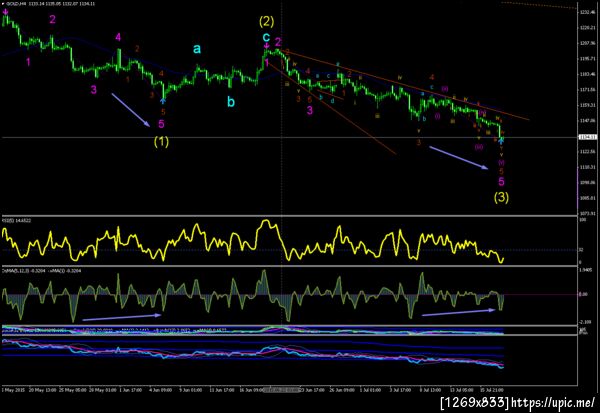The image size is (600, 413).
Task: Select the upper brown descending trendline
Action: tap(406, 85)
